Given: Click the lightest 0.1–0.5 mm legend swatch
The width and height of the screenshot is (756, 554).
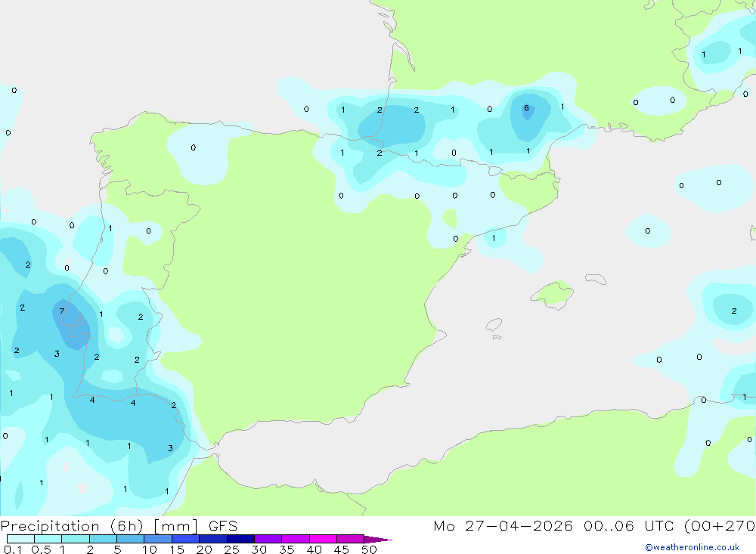Looking at the screenshot, I should [x=20, y=539].
